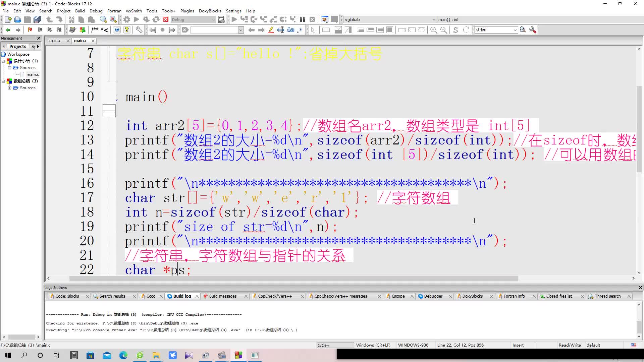The image size is (644, 362).
Task: Click the green Jump back arrow
Action: coord(8,30)
